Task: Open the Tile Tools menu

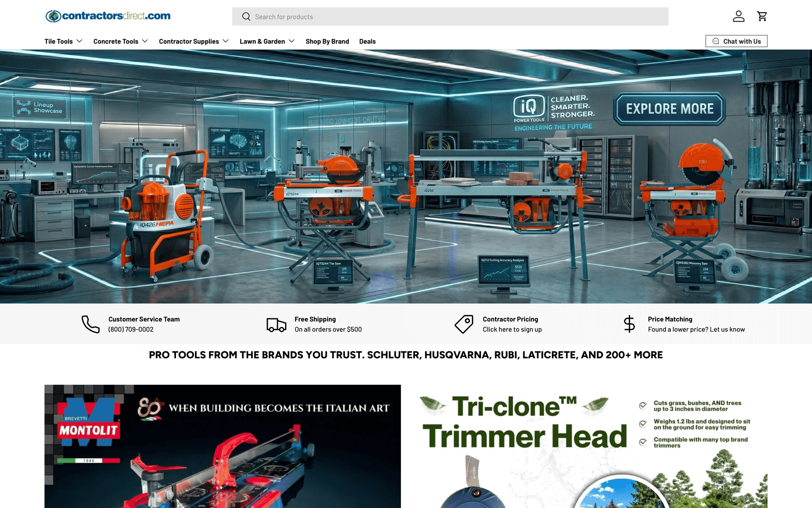Action: pos(59,41)
